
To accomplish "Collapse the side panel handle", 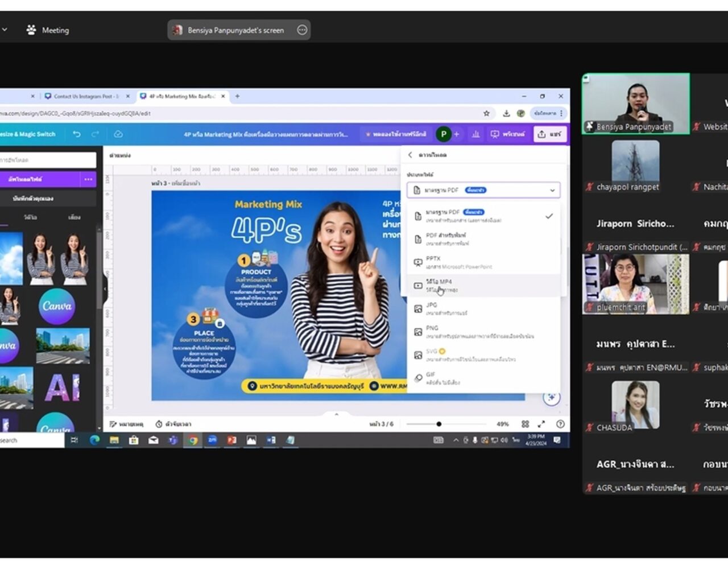I will click(105, 288).
